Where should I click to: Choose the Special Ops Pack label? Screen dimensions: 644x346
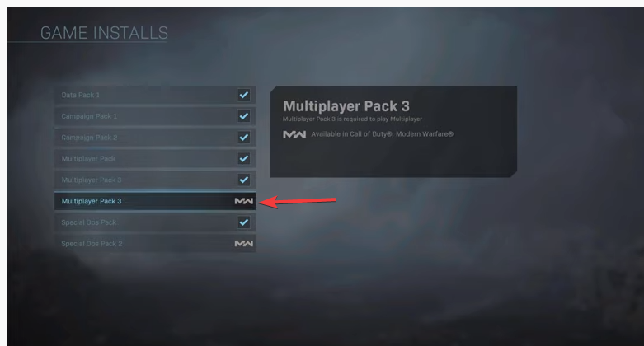click(89, 222)
